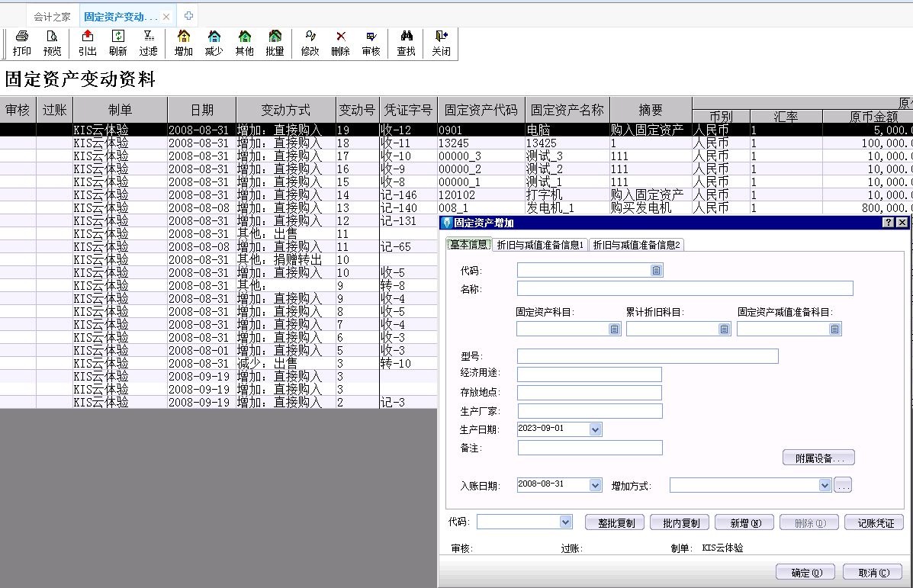This screenshot has width=913, height=588.
Task: Open the 预览 preview tool
Action: tap(52, 43)
